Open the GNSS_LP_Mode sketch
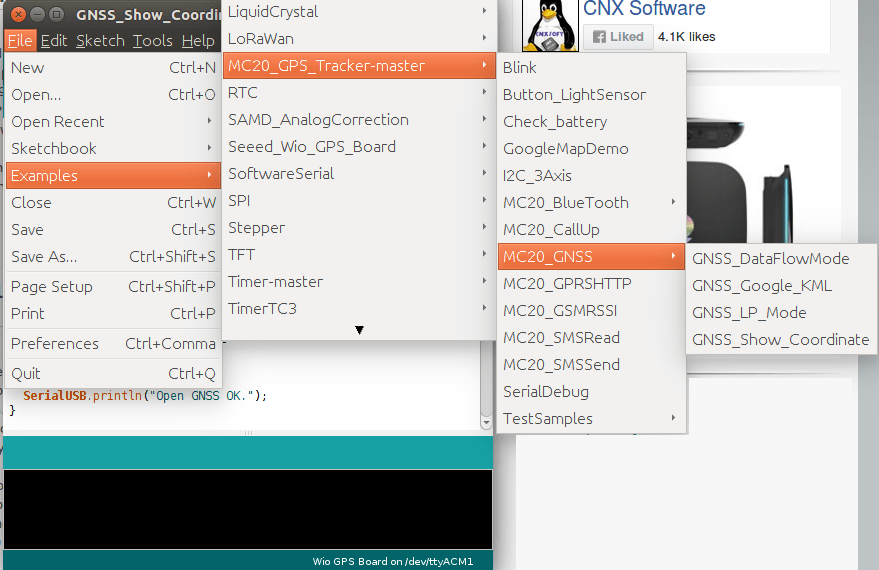 (781, 312)
